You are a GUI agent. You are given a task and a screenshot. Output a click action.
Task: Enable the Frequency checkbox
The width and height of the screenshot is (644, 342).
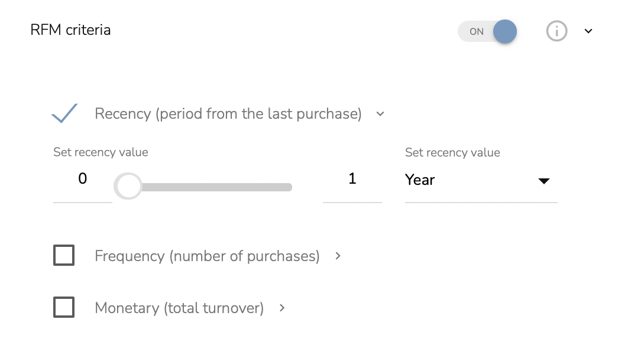coord(64,256)
